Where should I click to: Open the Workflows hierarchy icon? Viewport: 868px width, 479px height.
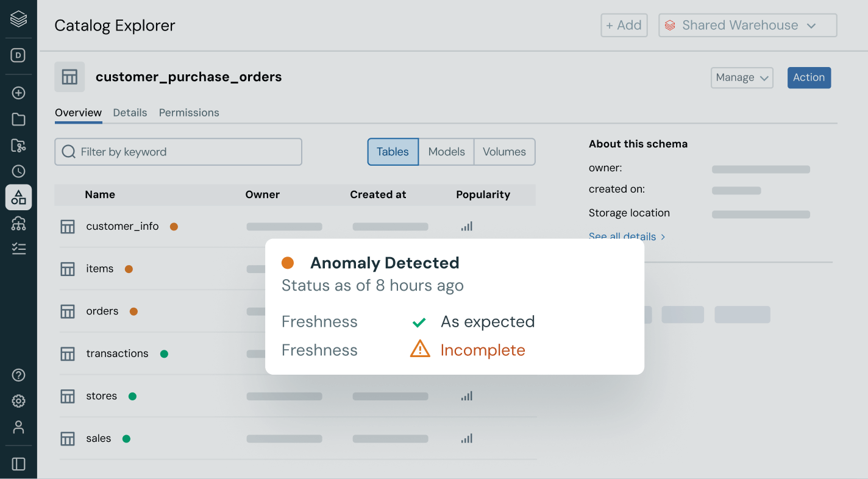[x=18, y=224]
